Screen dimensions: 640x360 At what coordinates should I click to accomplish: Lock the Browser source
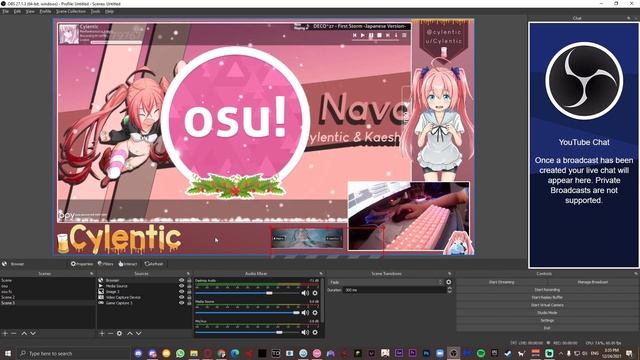189,280
